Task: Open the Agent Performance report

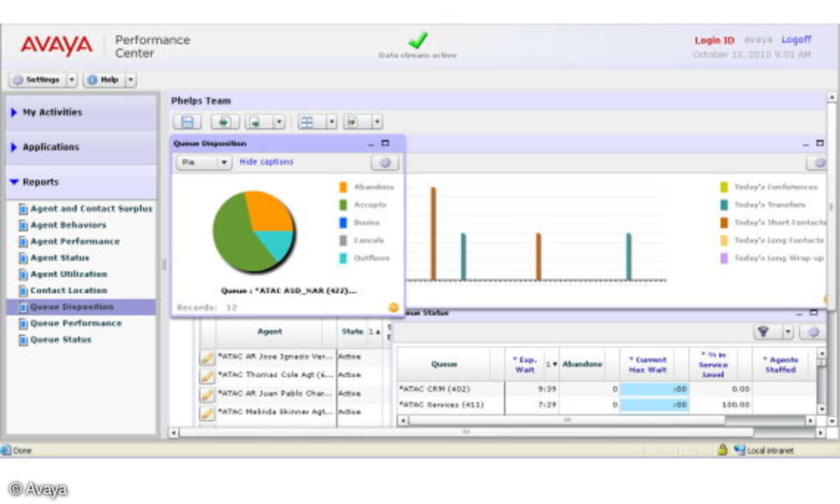Action: coord(75,241)
